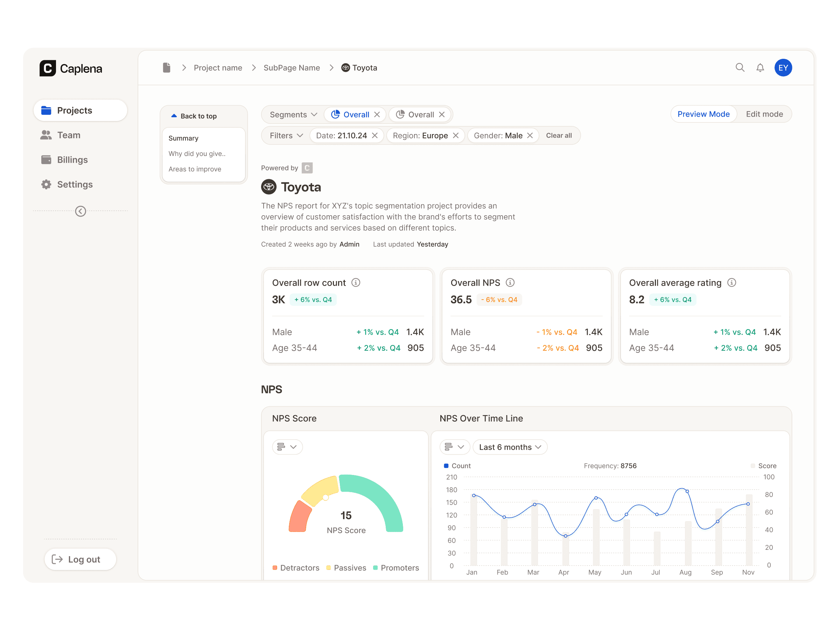Open notifications bell icon
This screenshot has width=840, height=630.
coord(760,68)
